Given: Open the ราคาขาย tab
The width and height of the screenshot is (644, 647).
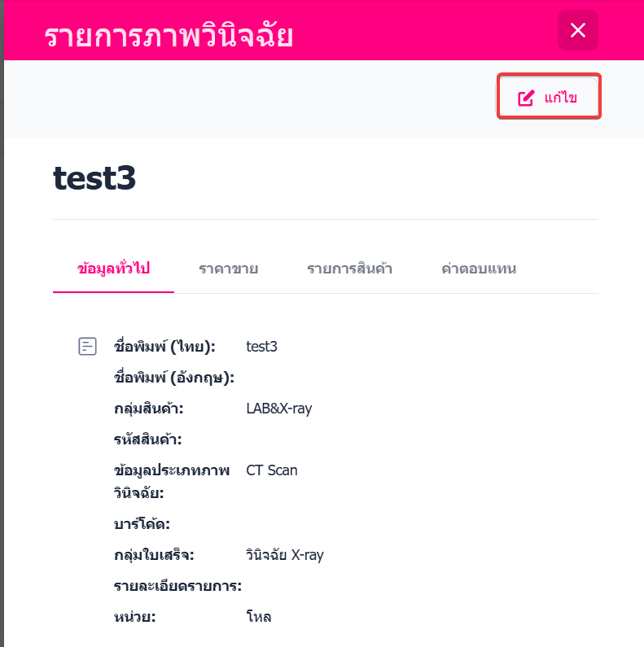Looking at the screenshot, I should [229, 269].
